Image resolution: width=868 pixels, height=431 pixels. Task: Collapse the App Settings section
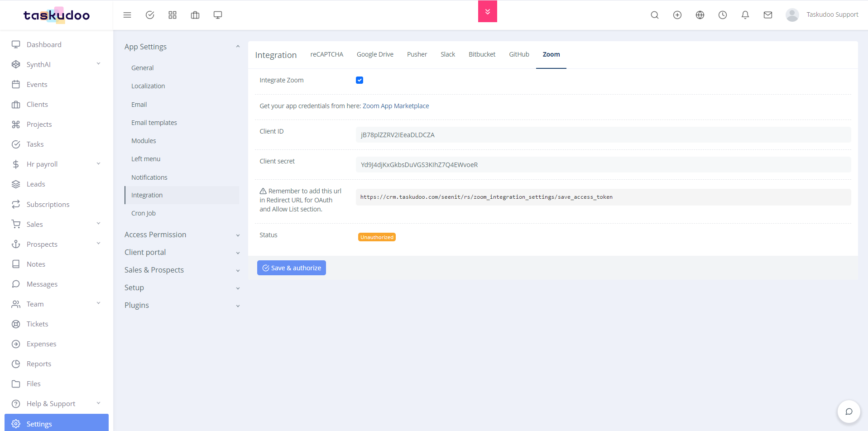182,47
